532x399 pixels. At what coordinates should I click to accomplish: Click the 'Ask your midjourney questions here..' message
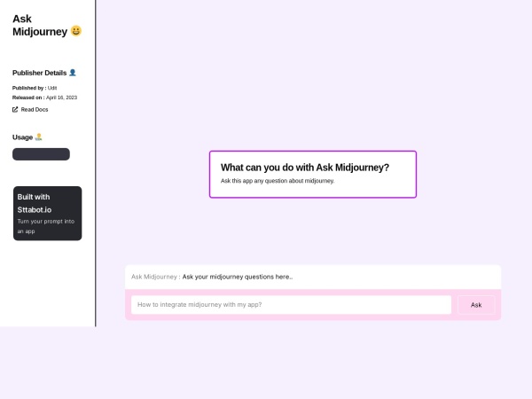click(x=238, y=277)
